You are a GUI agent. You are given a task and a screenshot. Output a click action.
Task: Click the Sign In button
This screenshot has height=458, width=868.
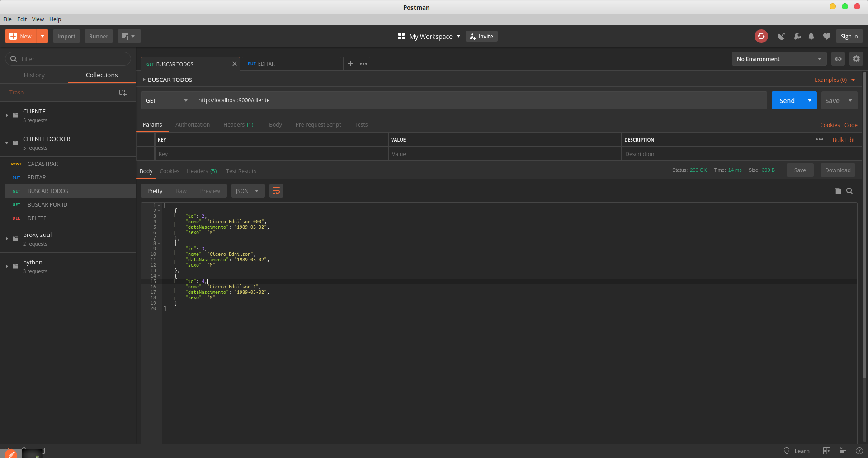point(849,36)
